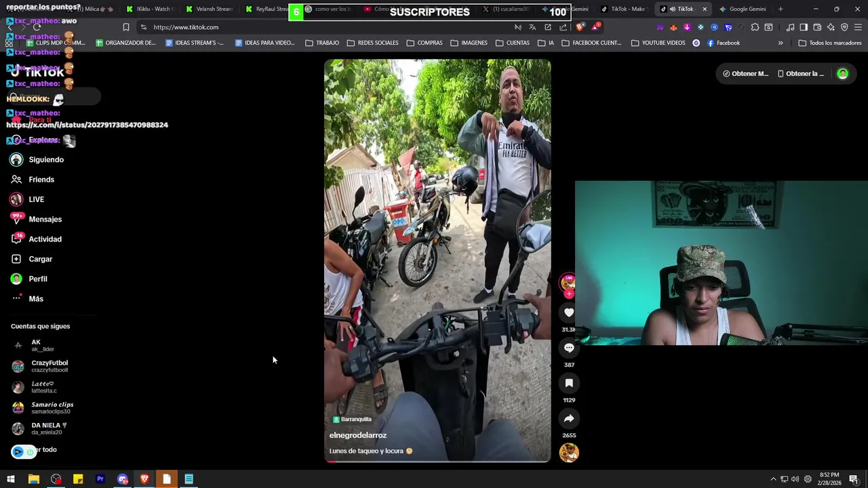Open the spinning sound disc at the video's bottom

click(569, 452)
